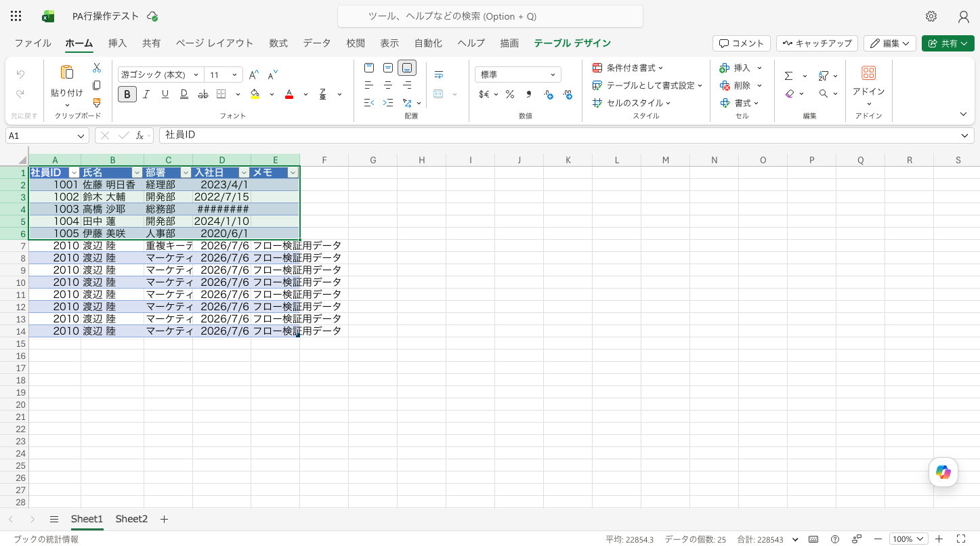Collapse the ribbon using chevron
The height and width of the screenshot is (546, 980).
(x=963, y=114)
